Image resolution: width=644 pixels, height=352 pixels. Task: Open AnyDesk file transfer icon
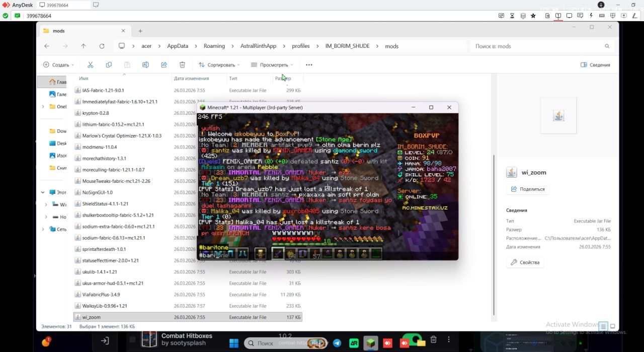tap(547, 16)
